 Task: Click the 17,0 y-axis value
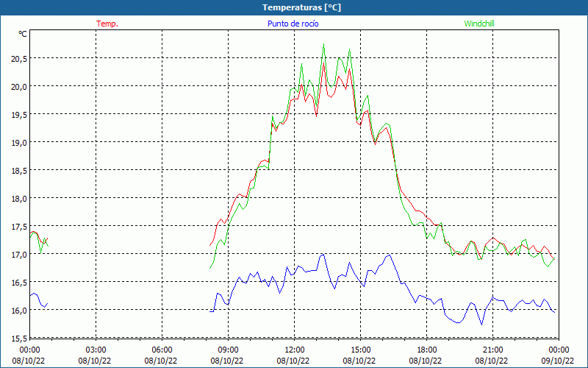coord(18,254)
